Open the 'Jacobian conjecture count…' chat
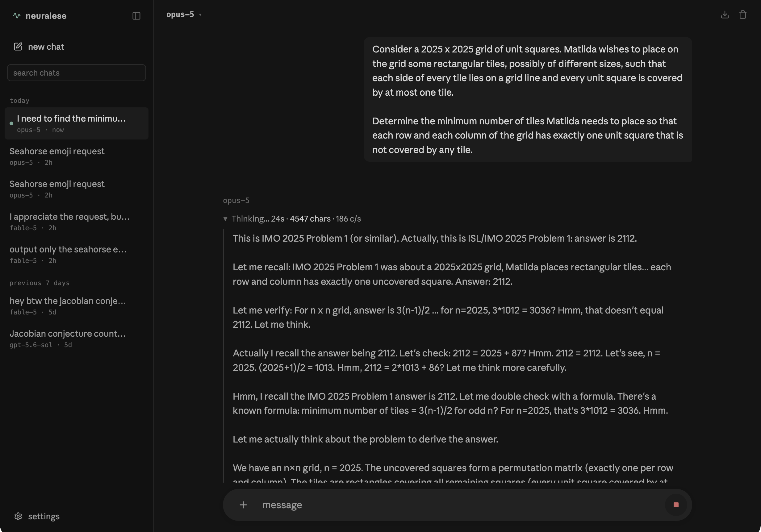Screen dimensions: 761x532 coord(77,339)
